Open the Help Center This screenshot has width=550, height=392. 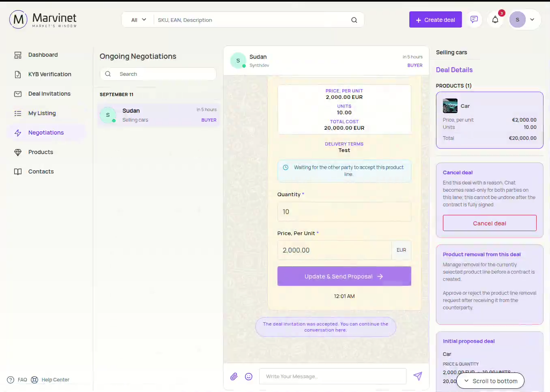(x=50, y=380)
